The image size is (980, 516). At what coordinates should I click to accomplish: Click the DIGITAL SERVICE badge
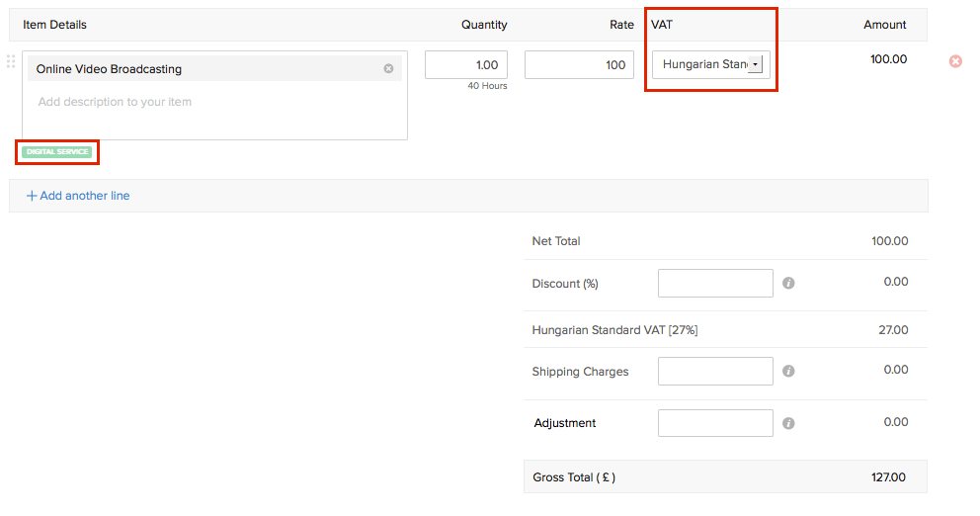(x=57, y=152)
